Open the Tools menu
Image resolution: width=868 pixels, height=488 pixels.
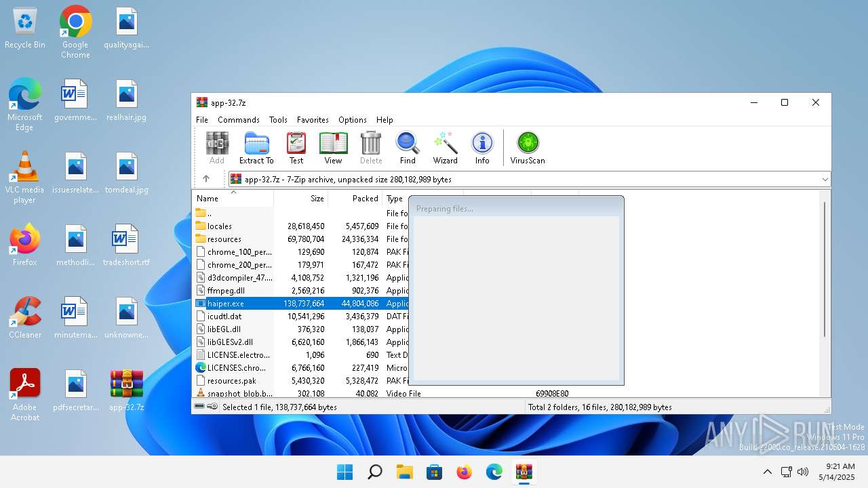[x=278, y=119]
